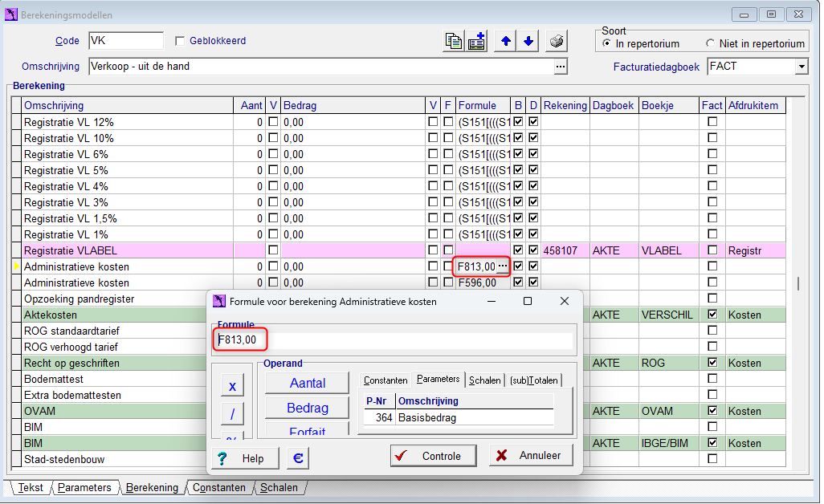Screen dimensions: 824x504
Task: Open the (sub)Totalen tab in formula dialog
Action: pos(534,380)
